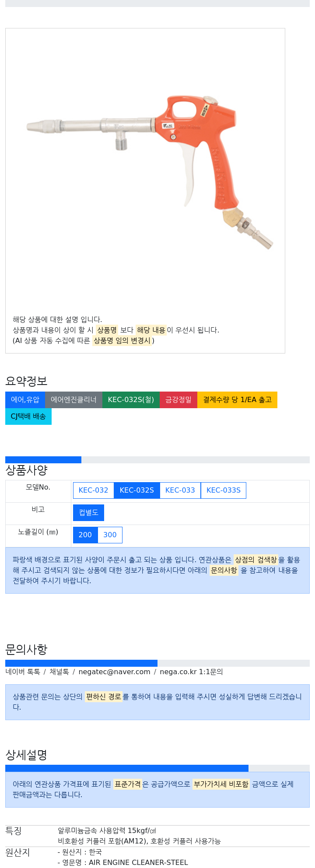The image size is (315, 868).
Task: Switch model to KEC-033
Action: tap(180, 490)
